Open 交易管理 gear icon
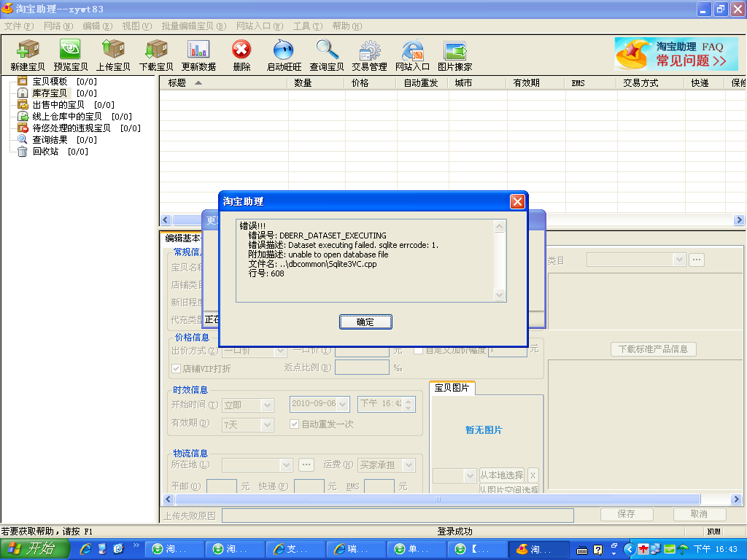Screen dimensions: 747x560 pyautogui.click(x=370, y=55)
